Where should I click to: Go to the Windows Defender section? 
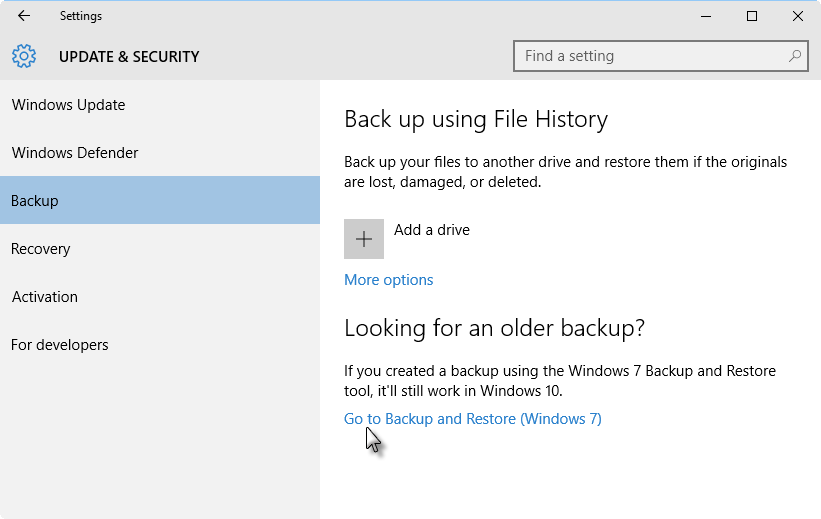(x=75, y=153)
